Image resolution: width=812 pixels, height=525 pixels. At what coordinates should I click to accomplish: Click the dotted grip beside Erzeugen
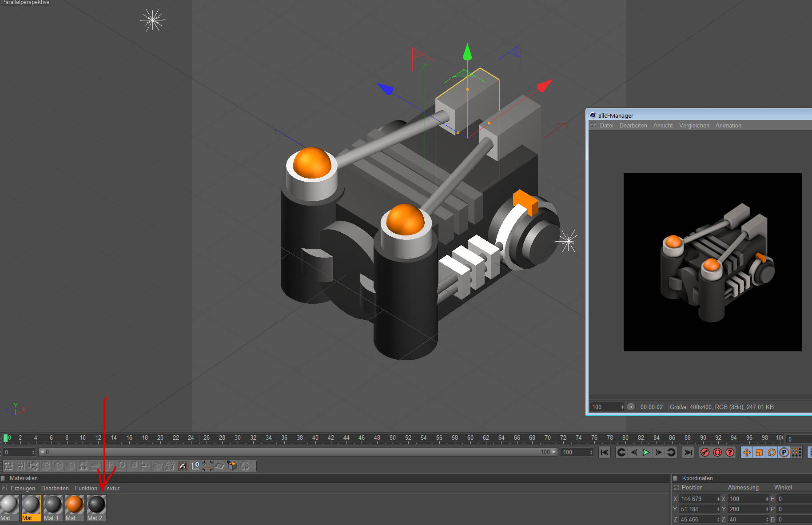point(4,488)
